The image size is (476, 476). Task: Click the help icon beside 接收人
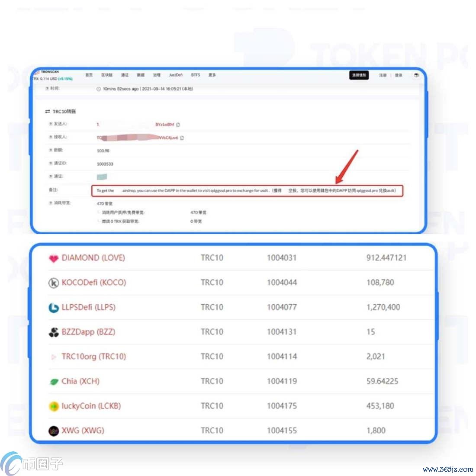(x=51, y=137)
